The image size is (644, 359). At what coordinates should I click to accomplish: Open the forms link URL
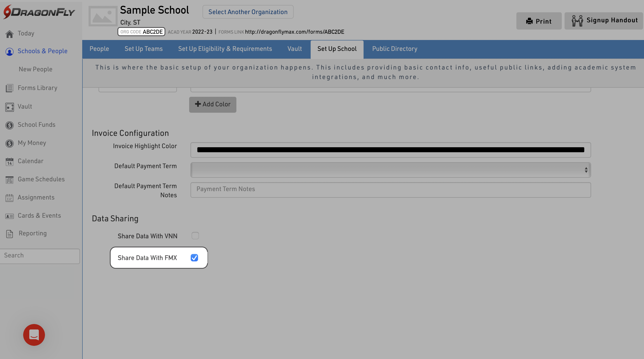(295, 32)
